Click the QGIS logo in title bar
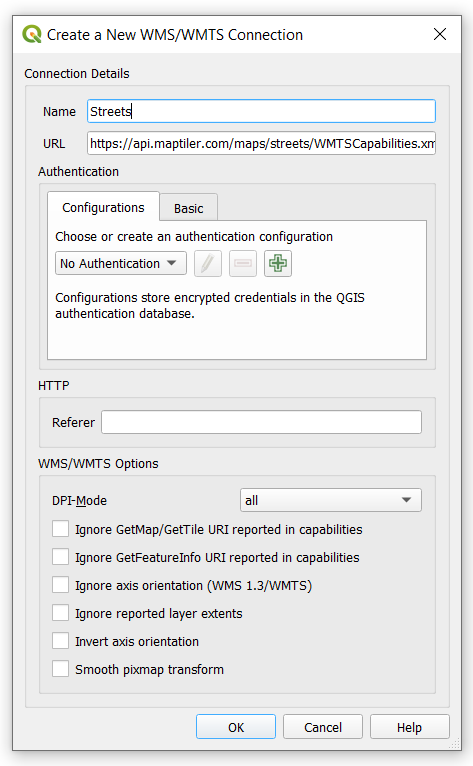The image size is (473, 766). (32, 34)
